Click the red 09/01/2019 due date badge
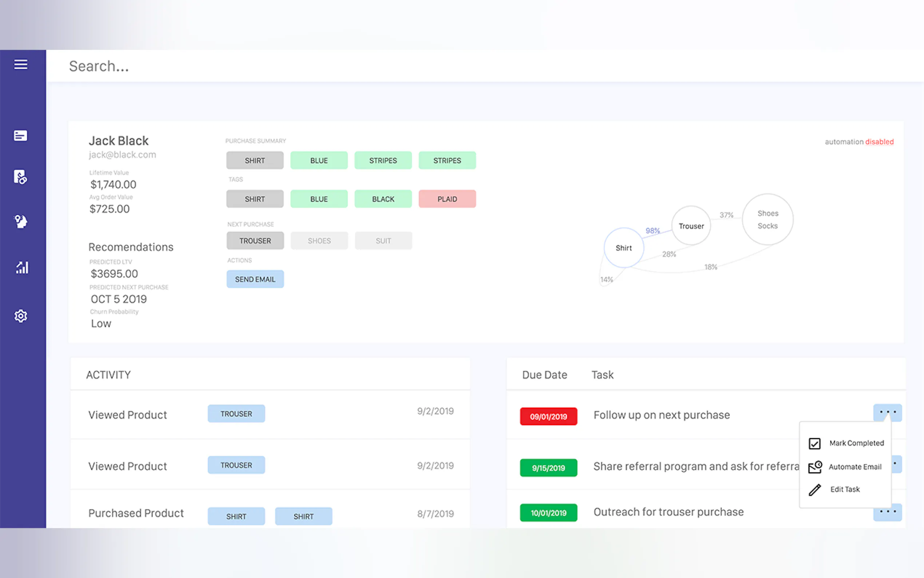 point(548,416)
